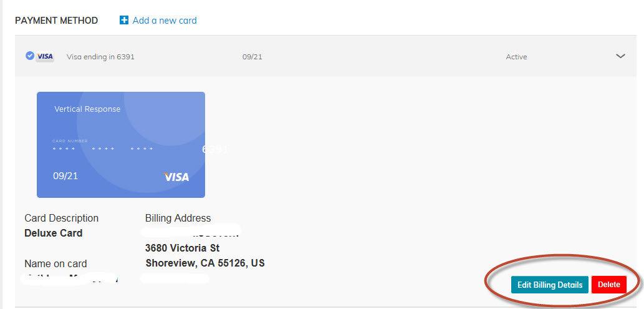Click the Deluxe Card description
Image resolution: width=644 pixels, height=309 pixels.
click(54, 233)
